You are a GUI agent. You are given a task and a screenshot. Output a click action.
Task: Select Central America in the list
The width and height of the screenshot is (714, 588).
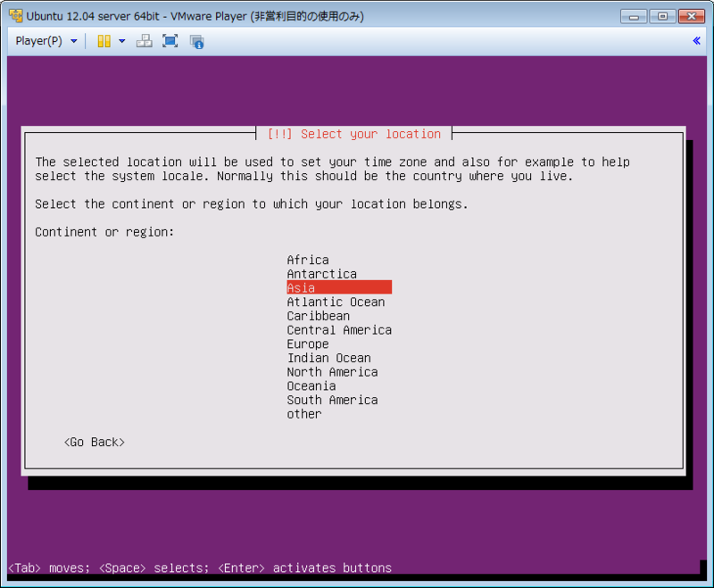coord(339,330)
